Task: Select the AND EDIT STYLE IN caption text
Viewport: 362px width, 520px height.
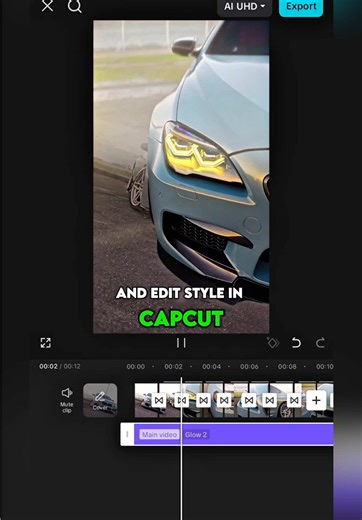Action: point(179,293)
